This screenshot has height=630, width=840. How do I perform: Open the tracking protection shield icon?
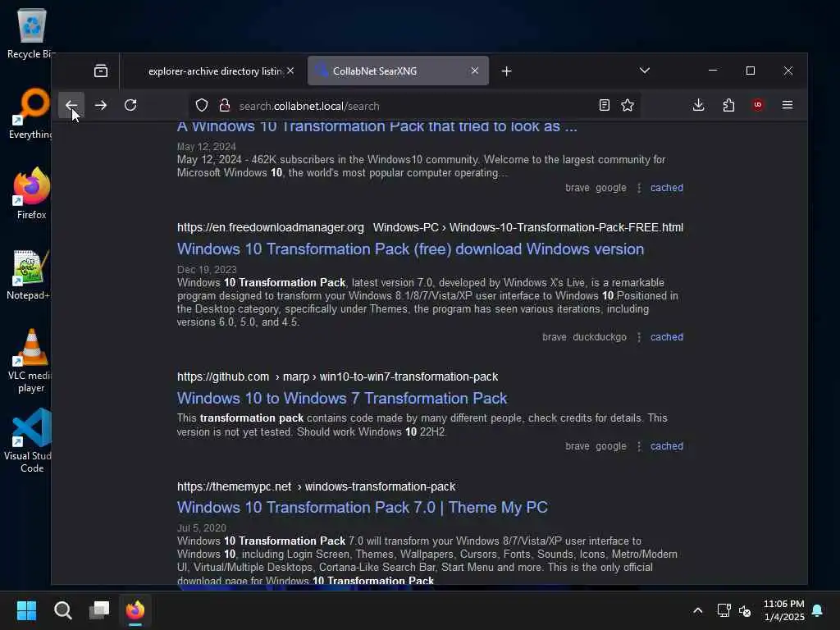coord(202,106)
